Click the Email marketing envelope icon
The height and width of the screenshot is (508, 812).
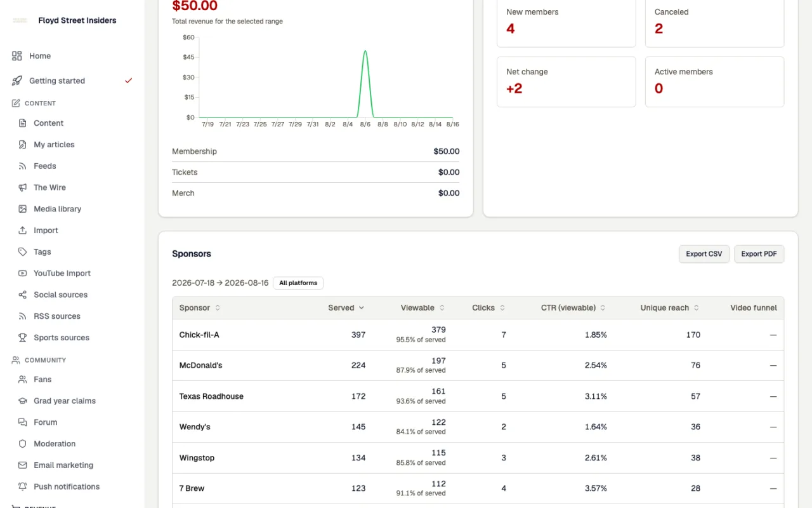[x=23, y=465]
